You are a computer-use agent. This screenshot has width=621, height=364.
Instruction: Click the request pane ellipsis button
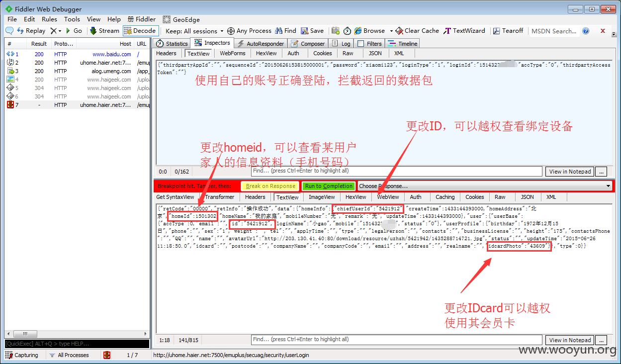coord(602,172)
